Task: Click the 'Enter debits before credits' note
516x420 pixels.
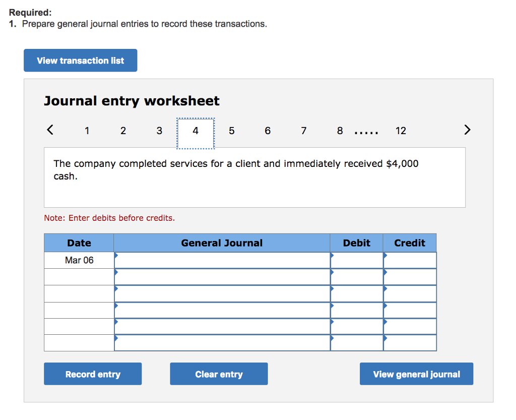Action: pos(109,218)
